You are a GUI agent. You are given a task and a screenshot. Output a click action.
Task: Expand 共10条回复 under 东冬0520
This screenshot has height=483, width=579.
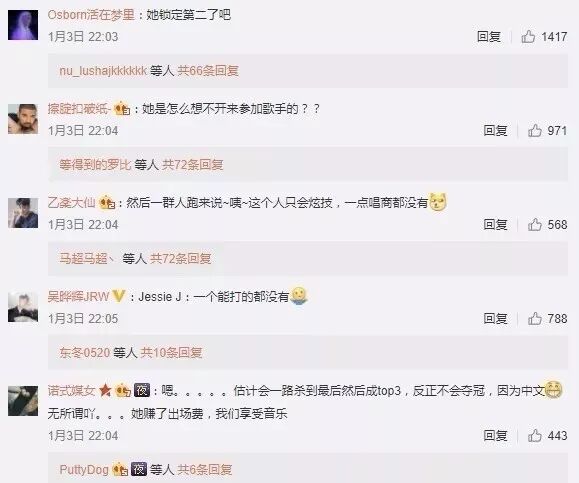(x=171, y=353)
